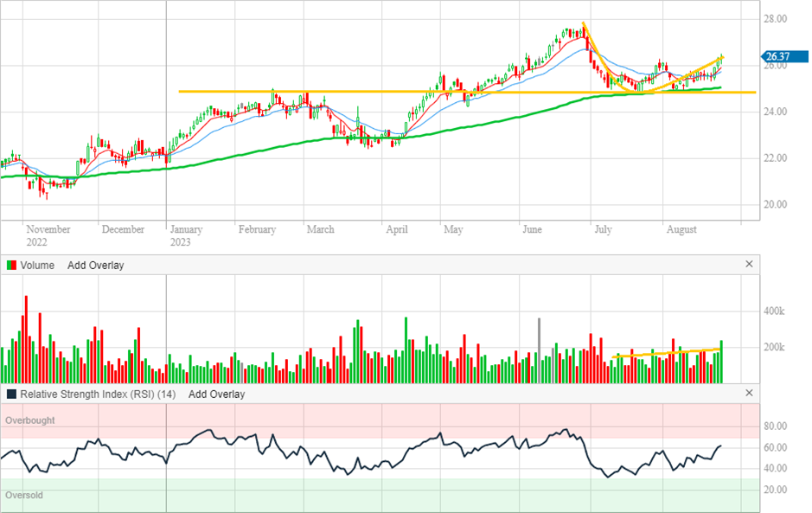Click the 28.00 price axis label
Viewport: 812px width, 513px height.
coord(775,19)
